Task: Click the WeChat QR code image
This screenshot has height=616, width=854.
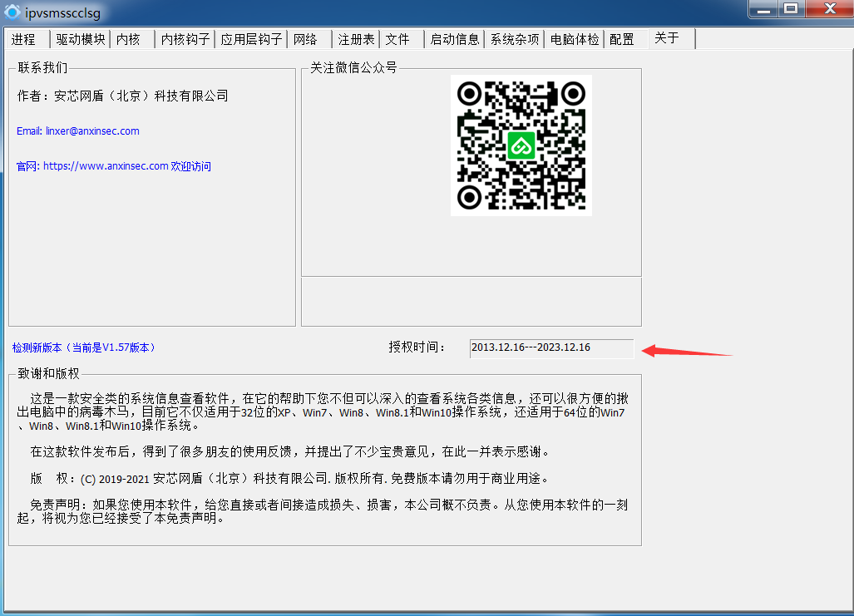Action: (521, 145)
